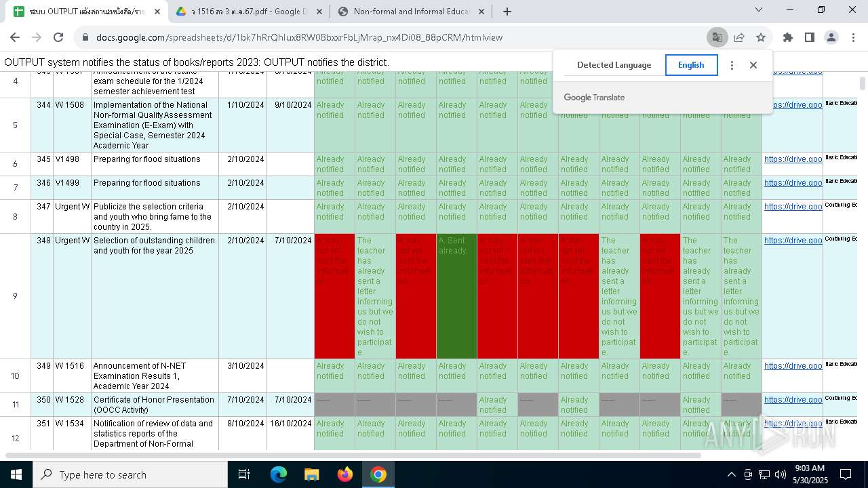The image size is (868, 488).
Task: Open the network tray icon
Action: point(764,474)
